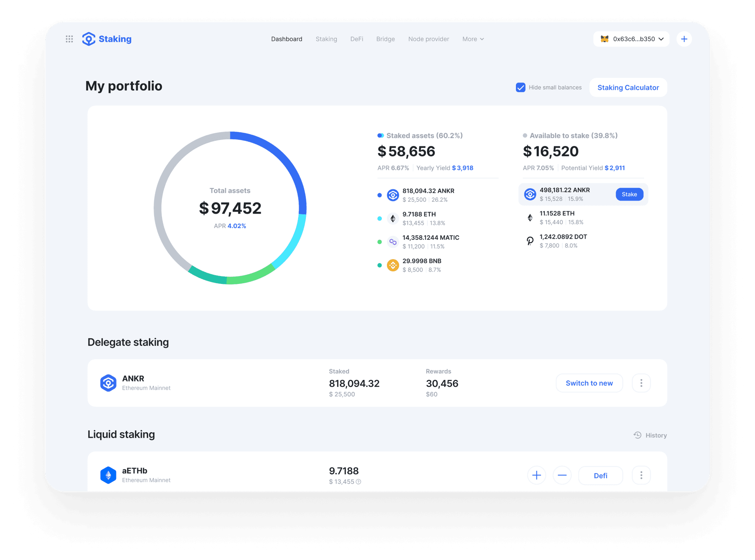Go to the DeFi navigation tab
This screenshot has width=755, height=560.
click(356, 39)
